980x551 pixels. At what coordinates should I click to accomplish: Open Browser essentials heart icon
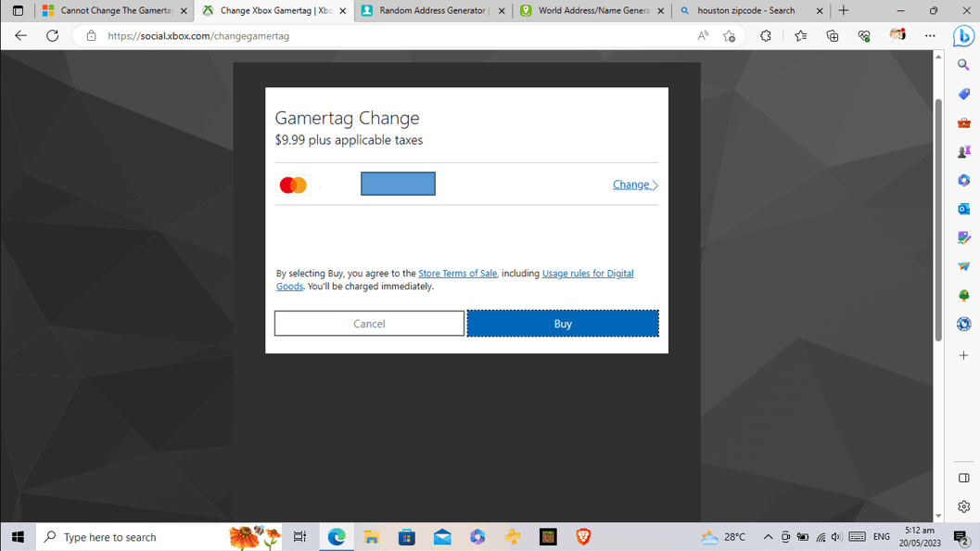864,35
